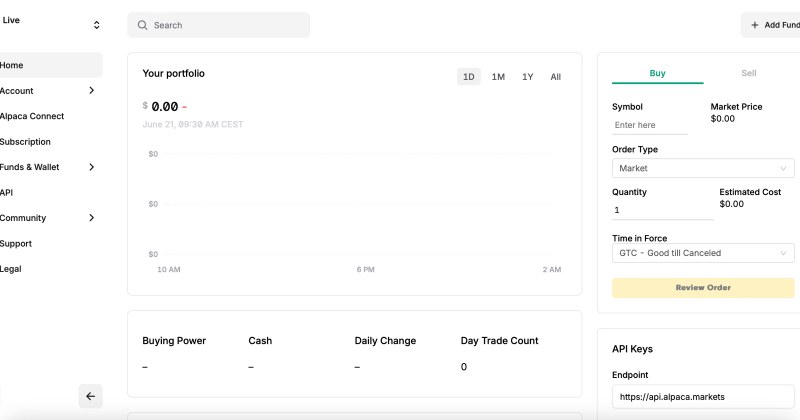Viewport: 800px width, 420px height.
Task: Expand the Account submenu chevron
Action: pos(91,90)
